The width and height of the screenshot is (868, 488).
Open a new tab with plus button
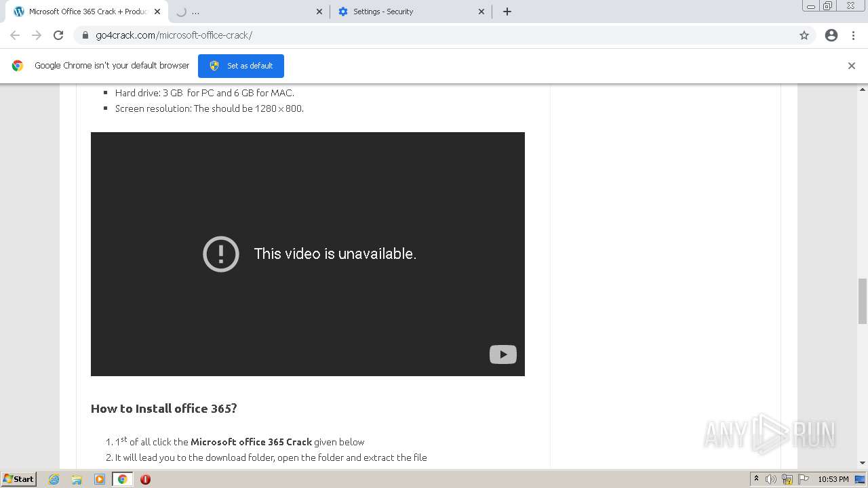tap(507, 12)
